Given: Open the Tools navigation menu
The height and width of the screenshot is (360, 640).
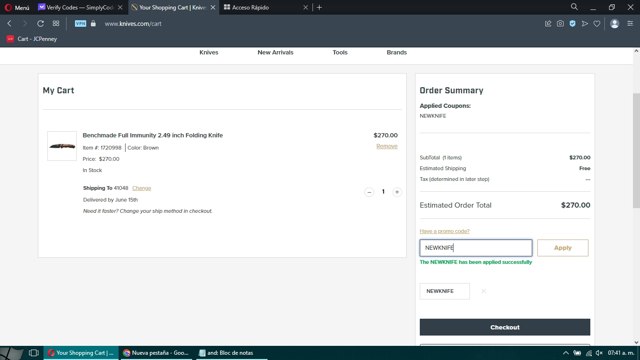Looking at the screenshot, I should pyautogui.click(x=340, y=53).
